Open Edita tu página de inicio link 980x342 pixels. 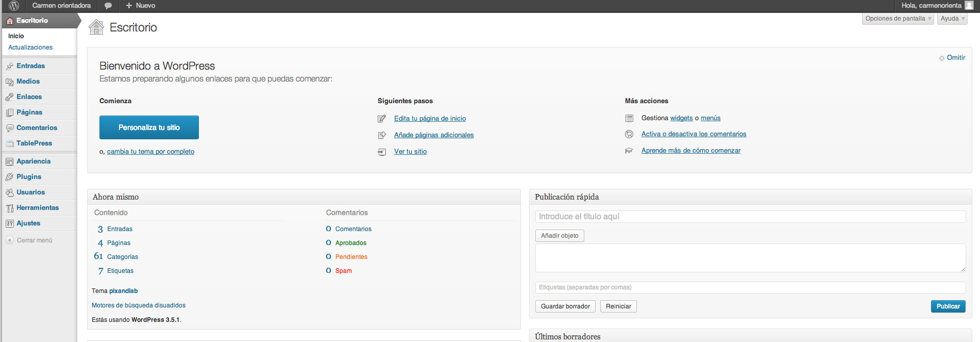point(430,119)
